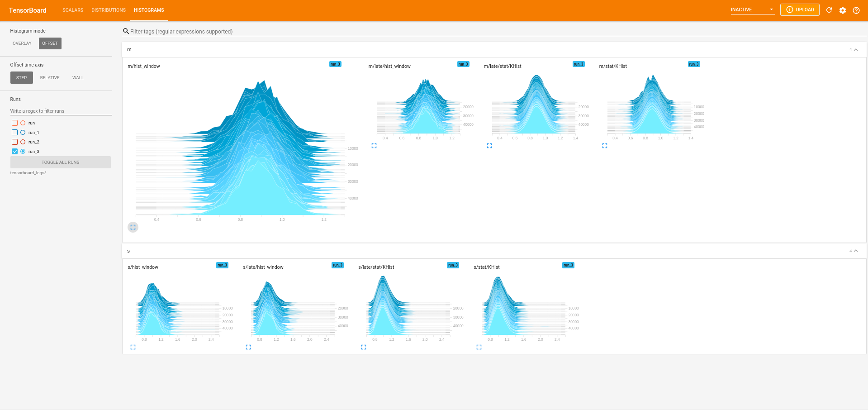Disable the run_3 checkbox
The height and width of the screenshot is (410, 868).
tap(14, 151)
